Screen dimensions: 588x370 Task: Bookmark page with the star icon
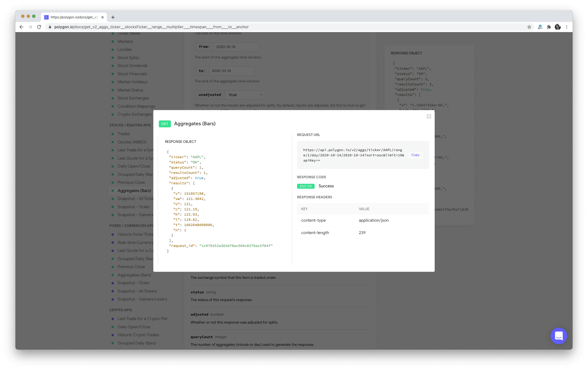pos(529,27)
